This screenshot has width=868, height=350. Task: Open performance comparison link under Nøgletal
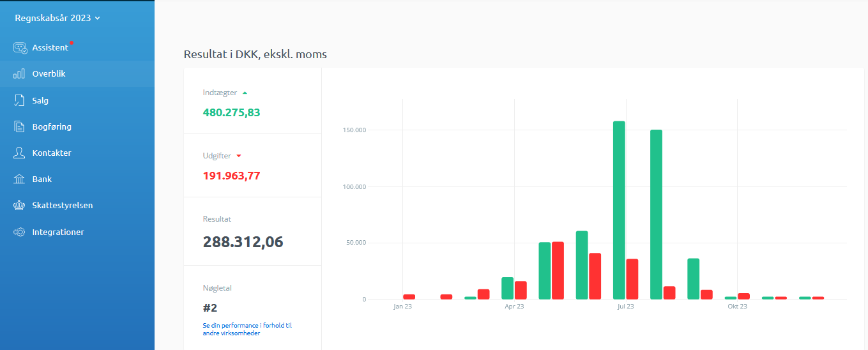coord(247,329)
